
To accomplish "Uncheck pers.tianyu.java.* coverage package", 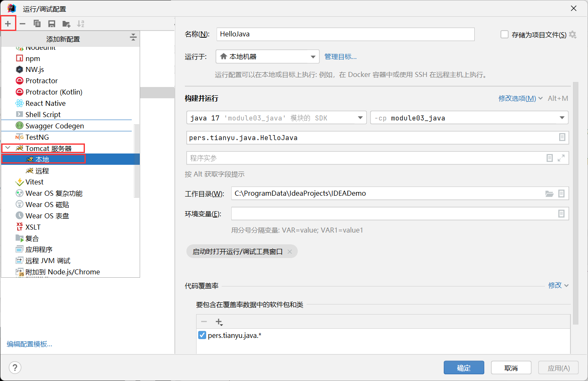I will click(x=202, y=335).
